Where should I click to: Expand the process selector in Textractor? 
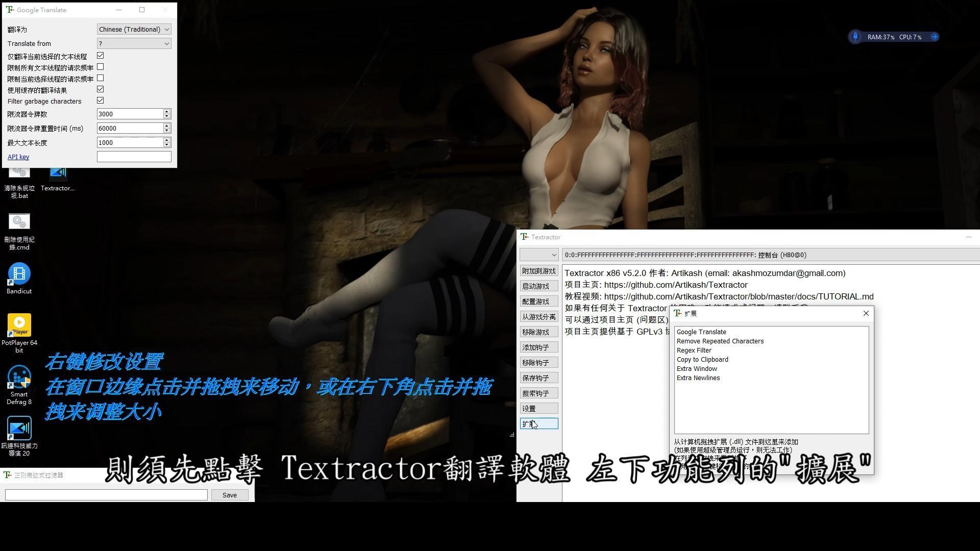(x=554, y=255)
